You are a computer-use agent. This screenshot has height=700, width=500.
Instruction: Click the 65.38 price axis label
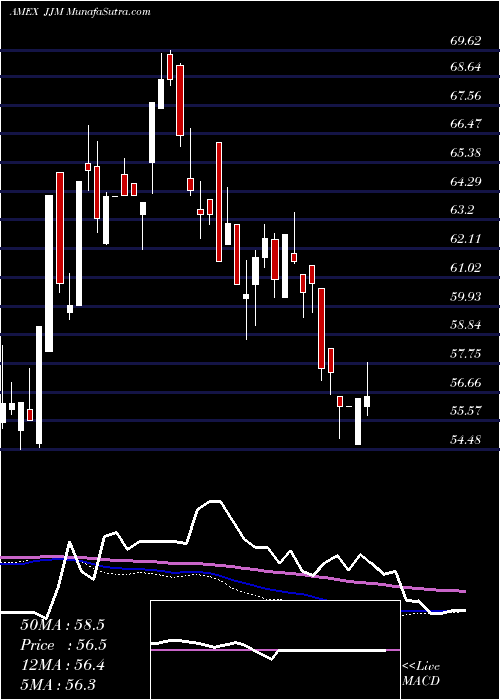point(466,153)
